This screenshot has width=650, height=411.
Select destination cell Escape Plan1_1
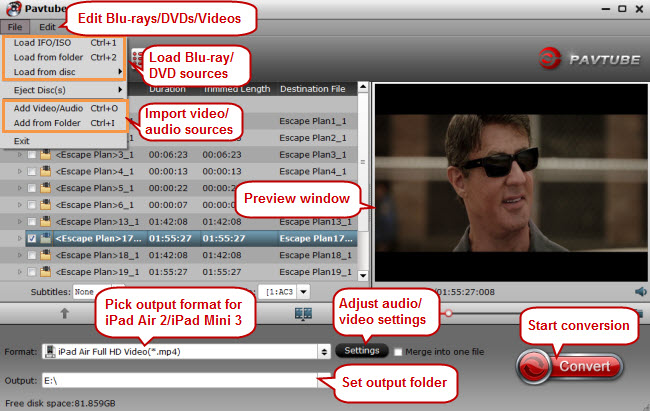pos(313,121)
